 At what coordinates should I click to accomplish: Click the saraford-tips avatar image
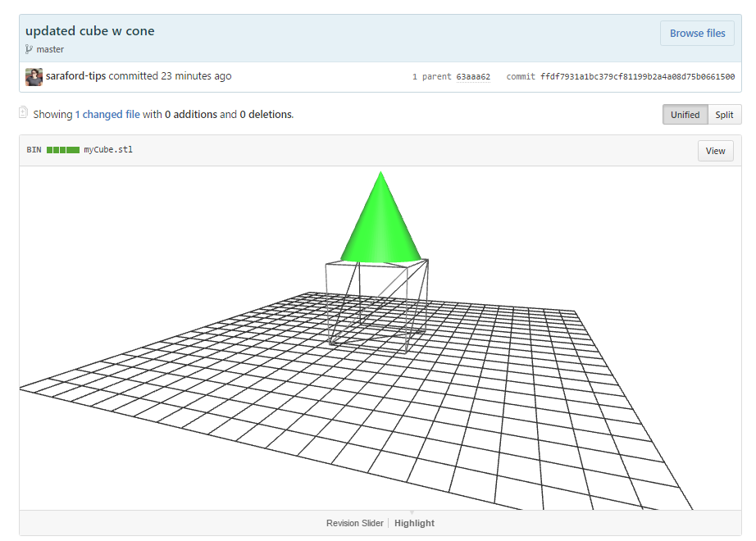pos(34,77)
